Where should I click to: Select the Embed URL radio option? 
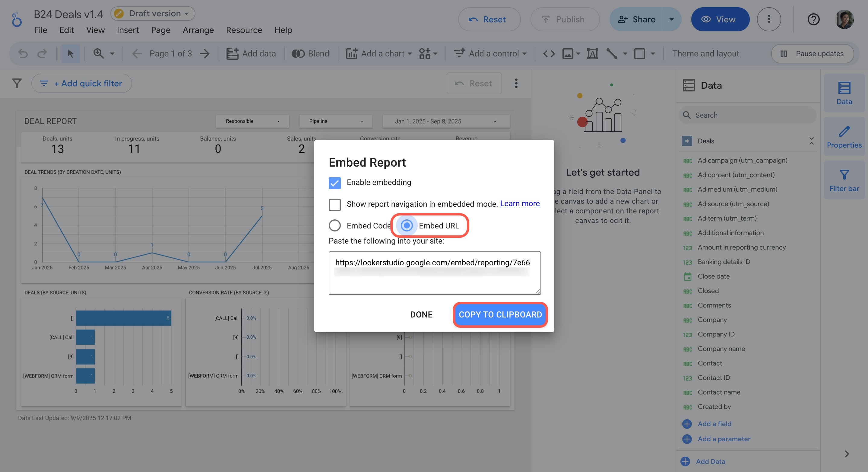pos(407,225)
